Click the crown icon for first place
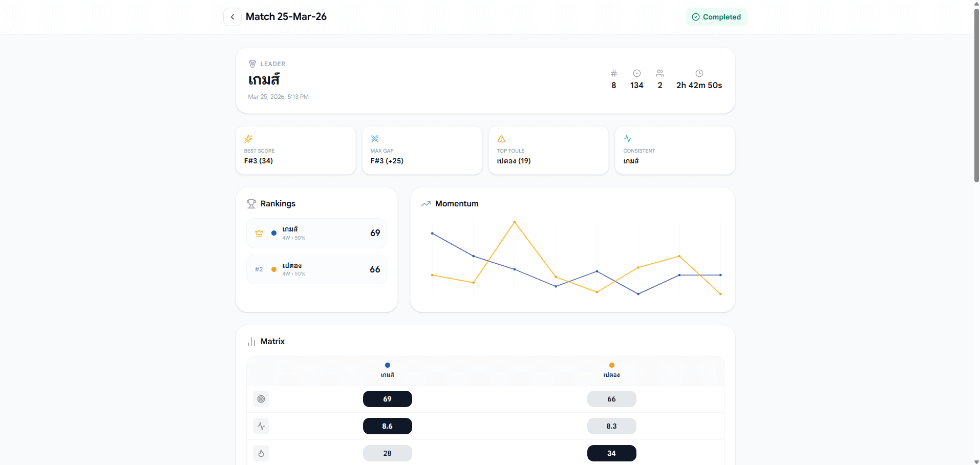This screenshot has height=465, width=980. tap(259, 233)
